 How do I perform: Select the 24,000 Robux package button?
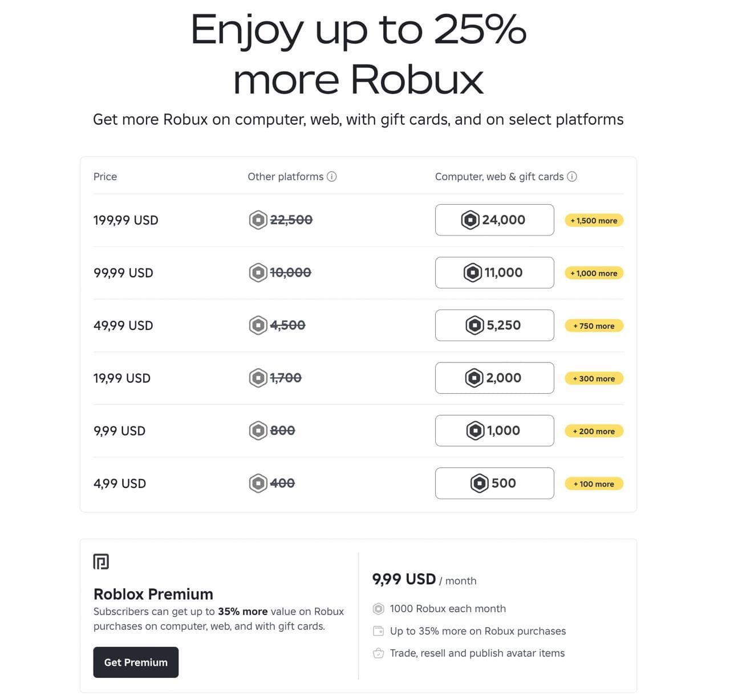pos(494,220)
